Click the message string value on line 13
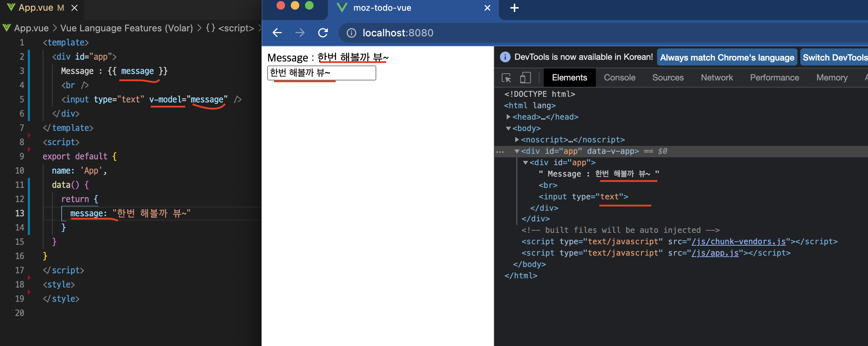Image resolution: width=868 pixels, height=346 pixels. point(151,213)
